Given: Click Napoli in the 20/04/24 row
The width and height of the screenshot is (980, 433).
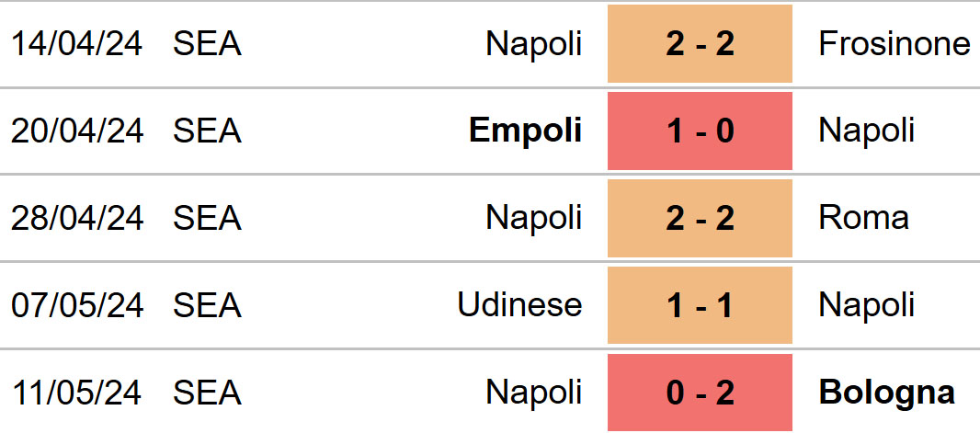Looking at the screenshot, I should (867, 131).
